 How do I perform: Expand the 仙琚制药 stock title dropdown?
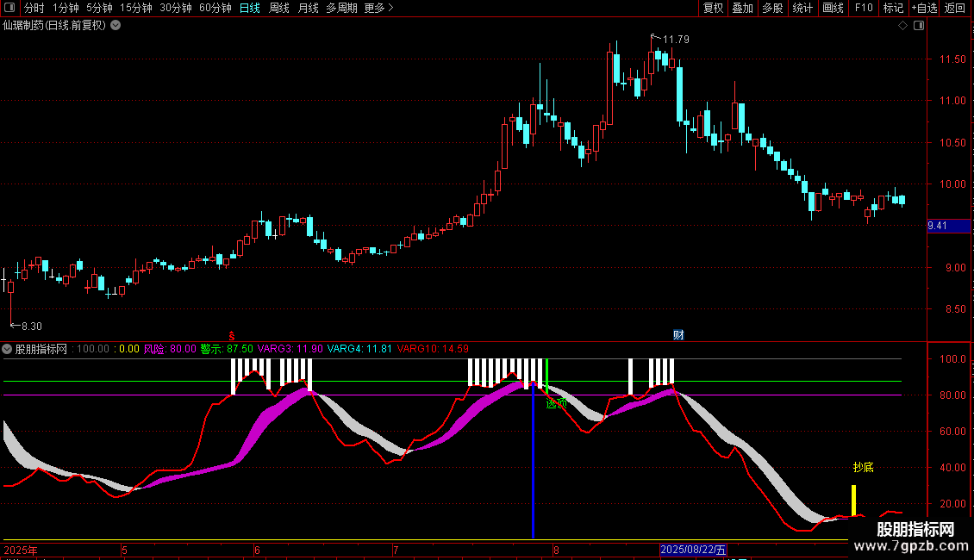(116, 26)
